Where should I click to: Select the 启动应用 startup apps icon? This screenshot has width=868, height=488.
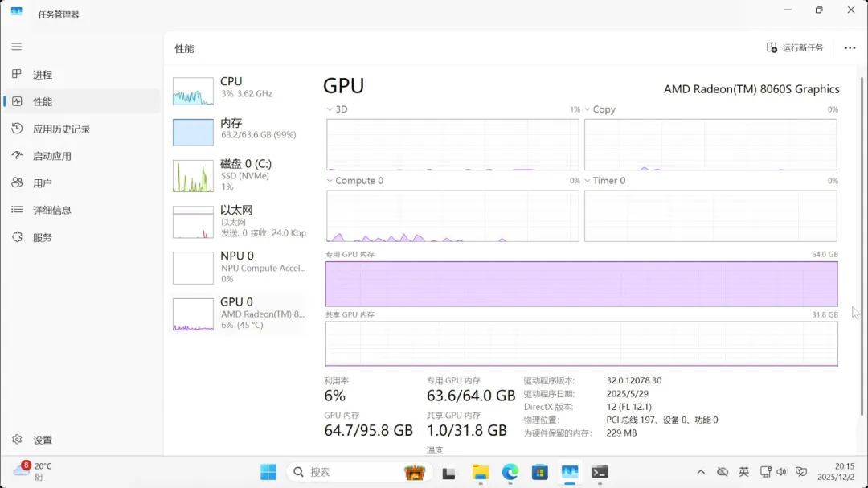[16, 156]
